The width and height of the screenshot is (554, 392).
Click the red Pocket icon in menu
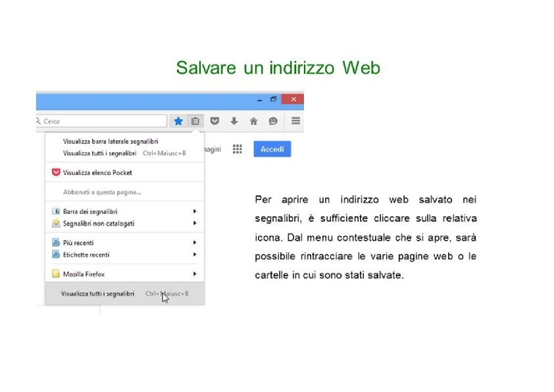point(56,172)
